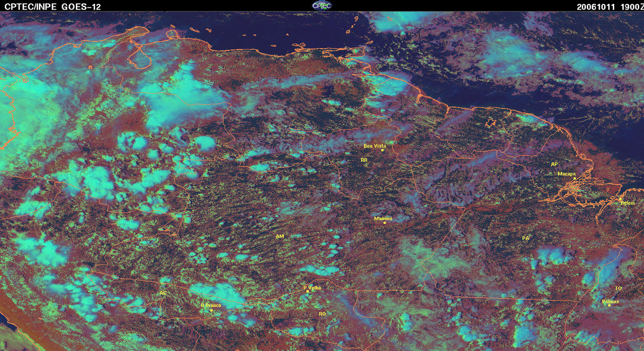
Task: Click the TO state label
Action: pos(618,288)
